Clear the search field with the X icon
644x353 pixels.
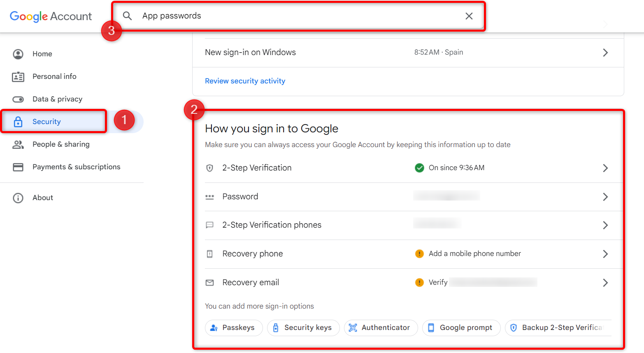pyautogui.click(x=469, y=16)
